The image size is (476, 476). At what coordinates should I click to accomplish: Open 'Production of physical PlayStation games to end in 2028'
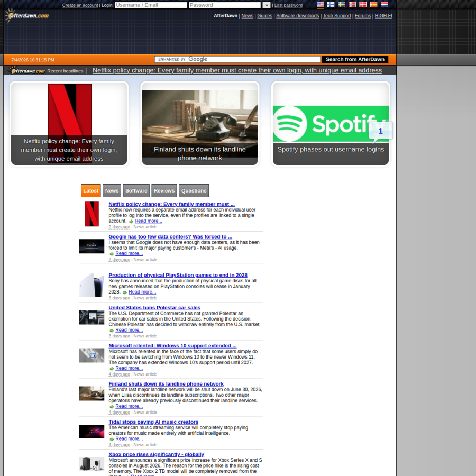pos(178,276)
